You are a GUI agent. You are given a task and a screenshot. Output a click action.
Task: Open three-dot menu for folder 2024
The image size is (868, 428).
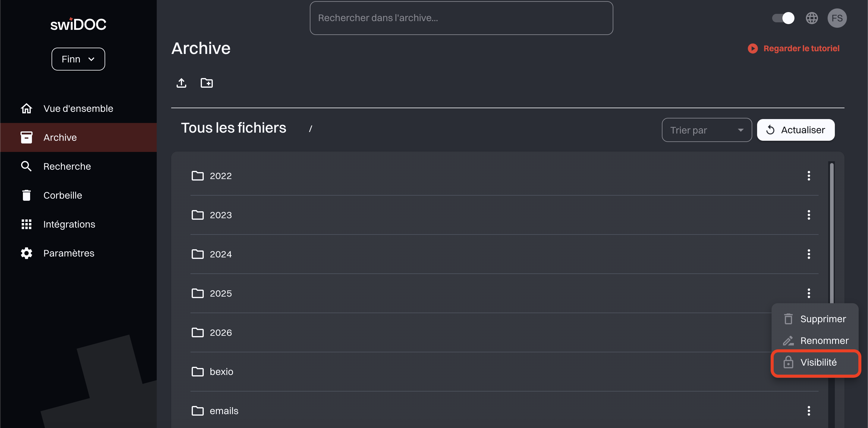pyautogui.click(x=808, y=254)
